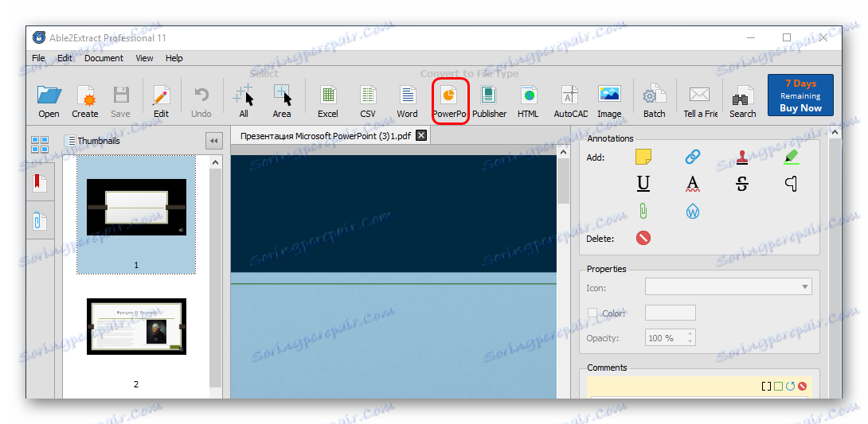Select the Презентация Microsoft PowerPoint (3)1.pdf tab

point(330,135)
